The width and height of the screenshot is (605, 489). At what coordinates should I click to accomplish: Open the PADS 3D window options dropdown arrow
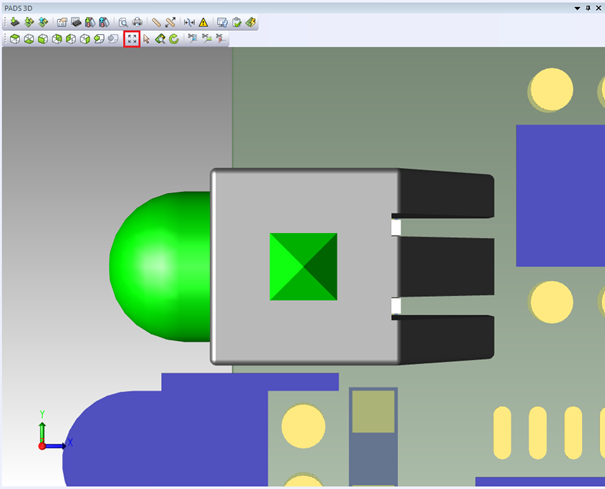(577, 8)
